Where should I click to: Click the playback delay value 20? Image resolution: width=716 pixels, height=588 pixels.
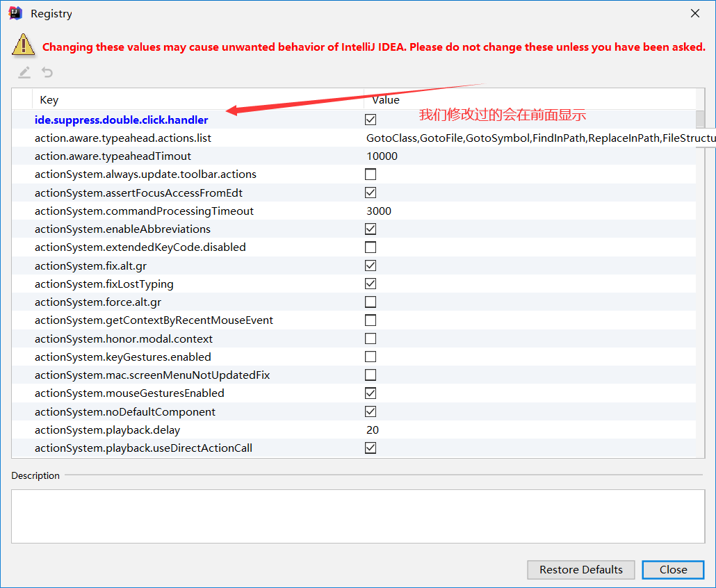(x=372, y=430)
